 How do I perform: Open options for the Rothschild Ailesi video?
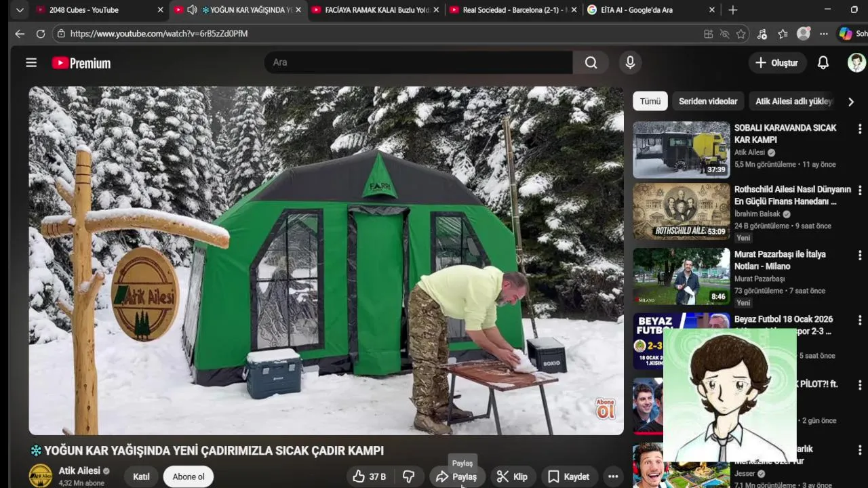[x=860, y=190]
